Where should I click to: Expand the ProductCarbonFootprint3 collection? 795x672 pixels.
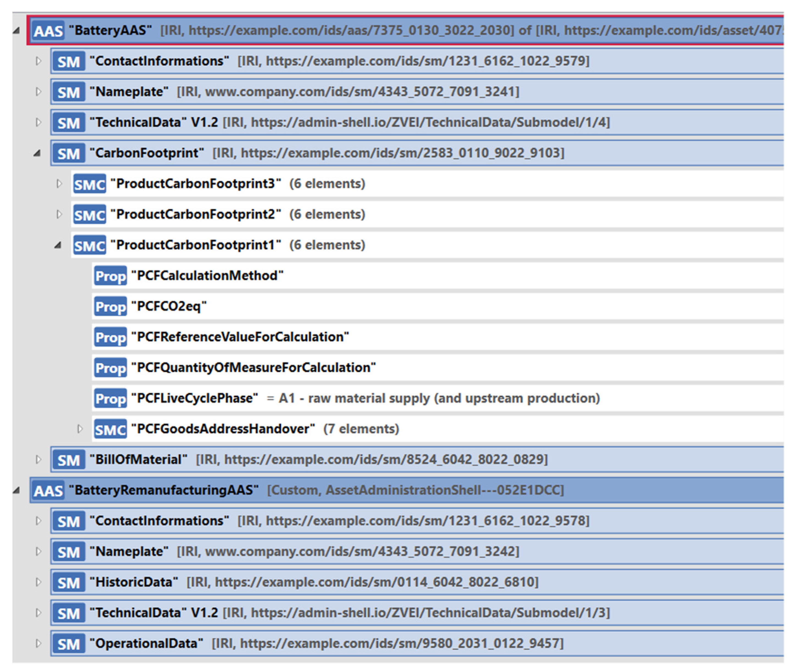pos(59,184)
